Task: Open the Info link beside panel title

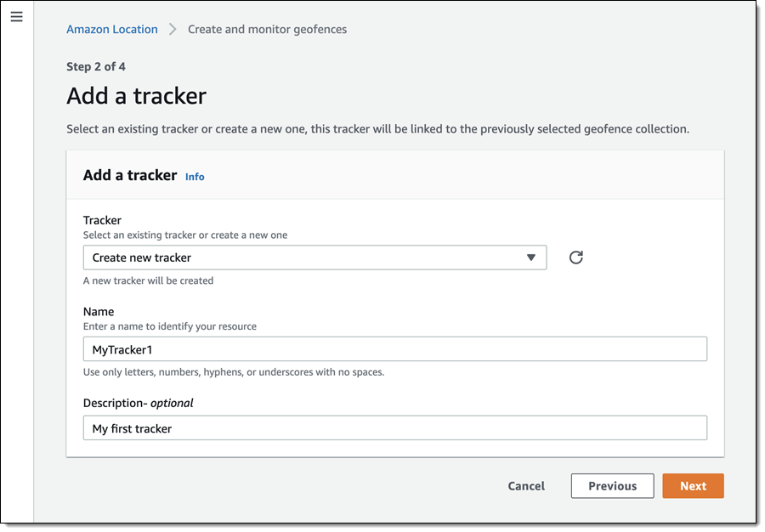Action: point(195,177)
